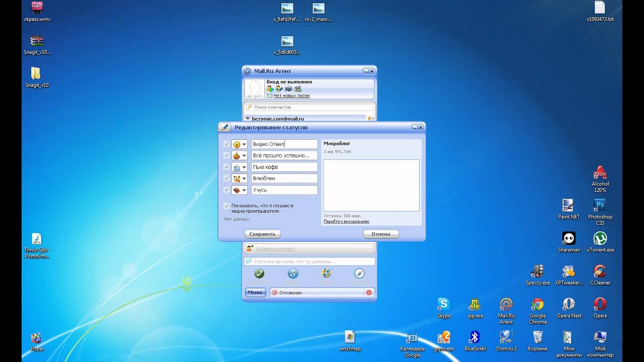The image size is (644, 362).
Task: Select the v1093473.txt file on desktop
Action: click(x=600, y=12)
